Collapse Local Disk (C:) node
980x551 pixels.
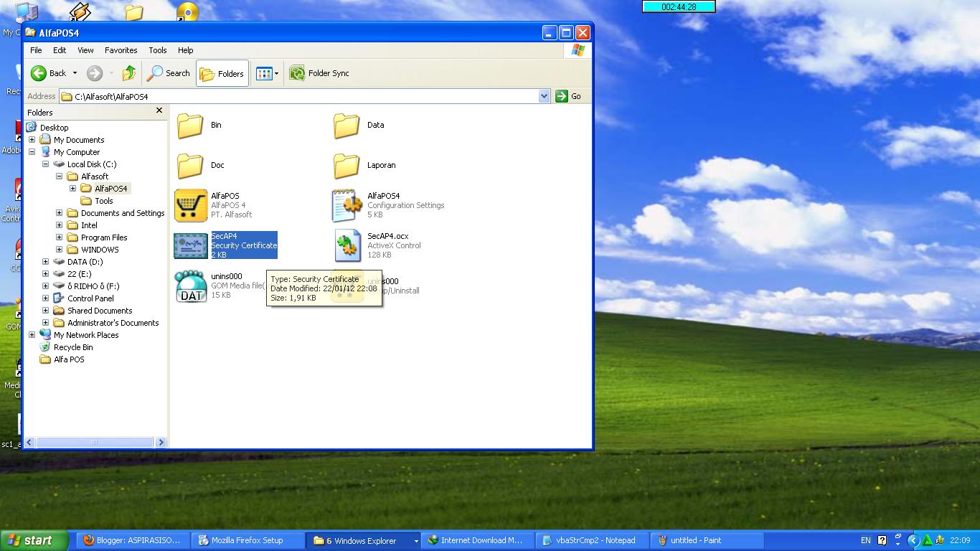click(x=45, y=164)
